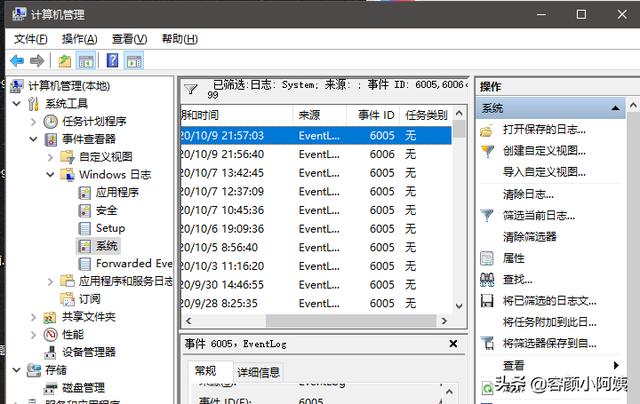Image resolution: width=640 pixels, height=404 pixels.
Task: Select the 系统 log in the tree
Action: tap(107, 246)
